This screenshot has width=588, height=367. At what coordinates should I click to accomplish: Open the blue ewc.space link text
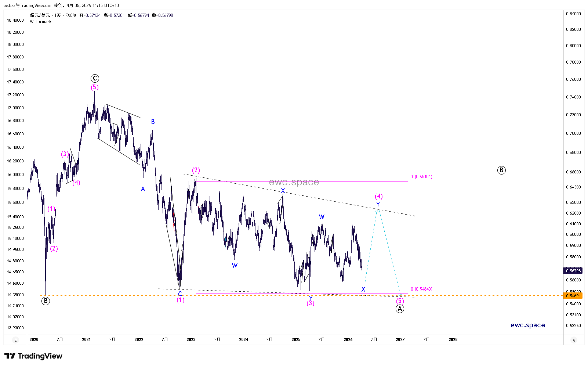tap(527, 325)
